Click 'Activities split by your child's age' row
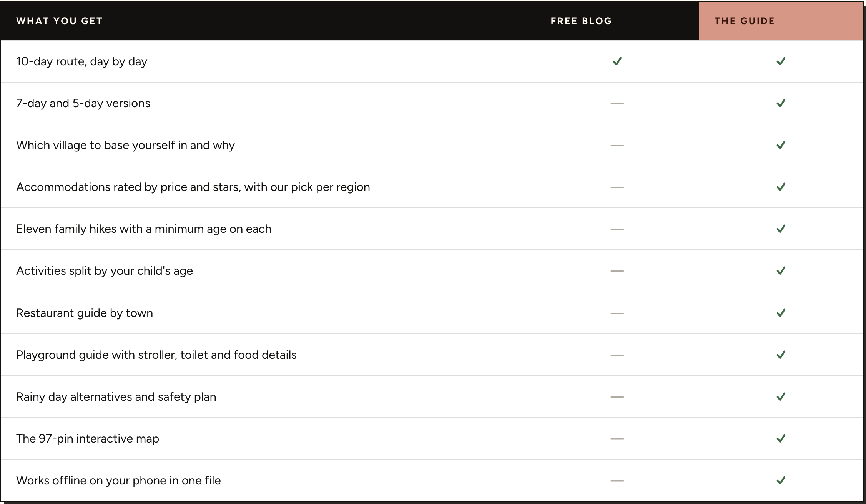The image size is (866, 504). pos(432,271)
